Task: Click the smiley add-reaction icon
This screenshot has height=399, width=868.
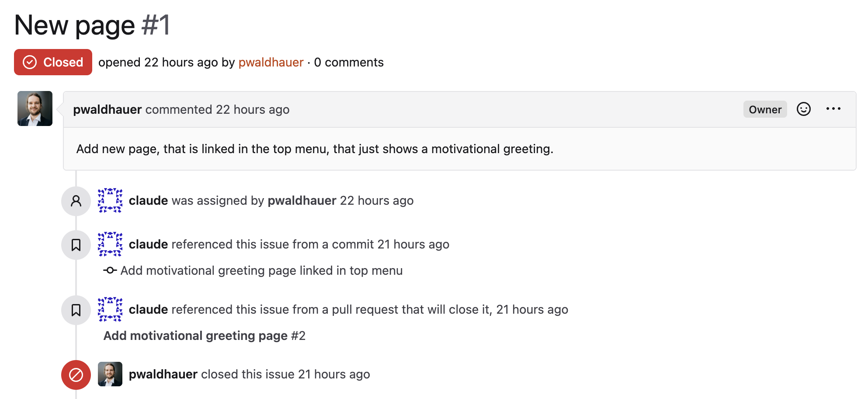Action: pos(803,109)
